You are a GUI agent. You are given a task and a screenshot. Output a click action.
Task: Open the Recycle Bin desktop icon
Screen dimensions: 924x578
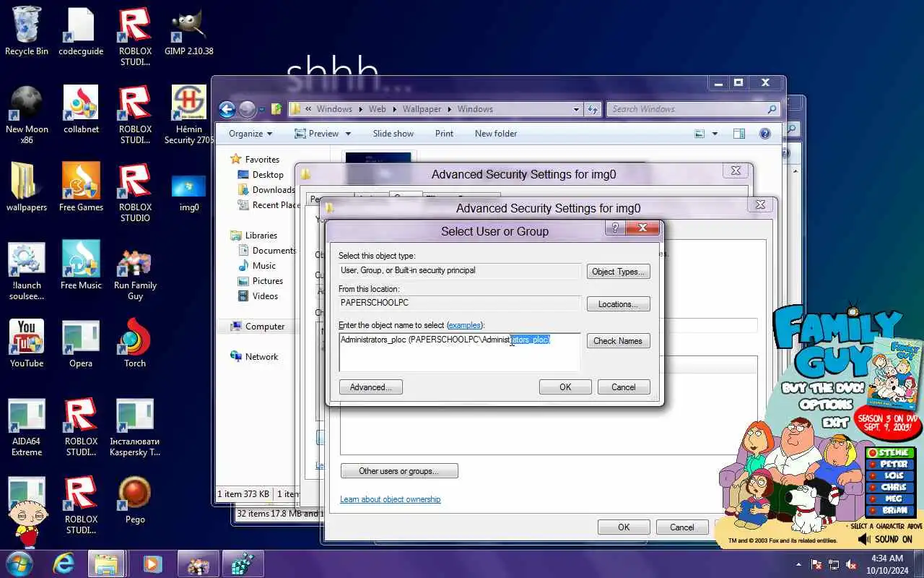pos(27,32)
